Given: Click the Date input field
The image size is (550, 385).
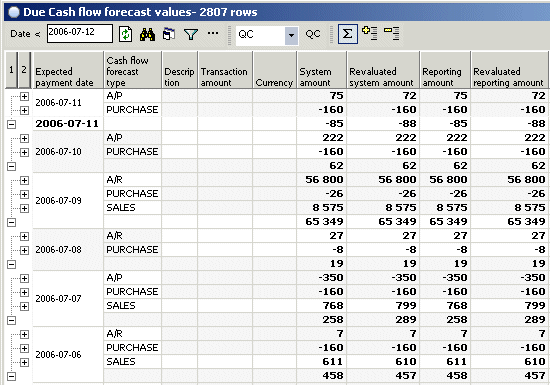Looking at the screenshot, I should pyautogui.click(x=80, y=33).
